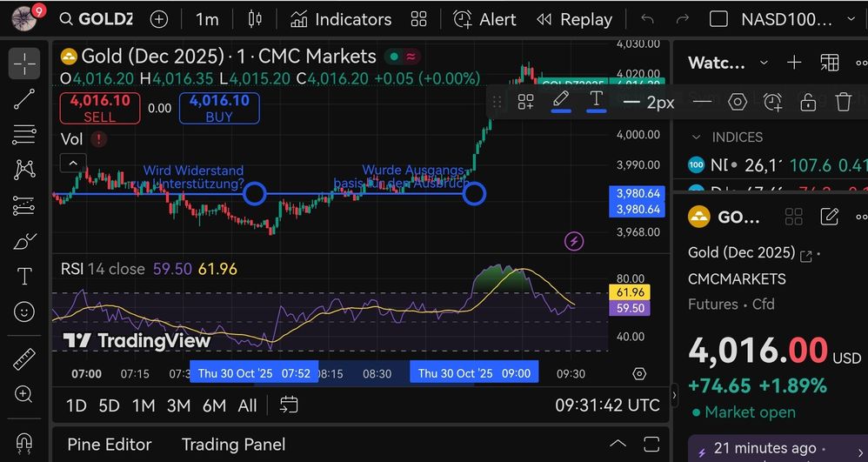Toggle magnet mode in left toolbar
Image resolution: width=868 pixels, height=462 pixels.
click(x=23, y=442)
